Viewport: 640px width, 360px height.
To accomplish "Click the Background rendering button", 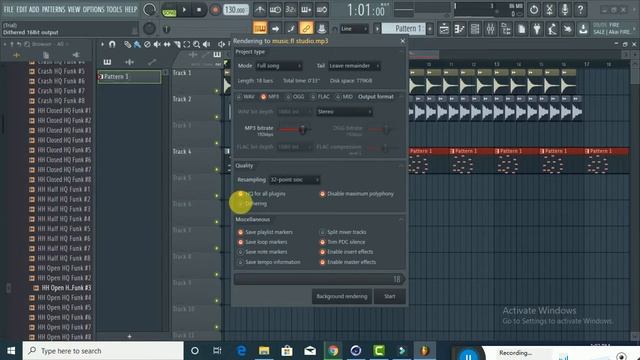I will [x=342, y=296].
